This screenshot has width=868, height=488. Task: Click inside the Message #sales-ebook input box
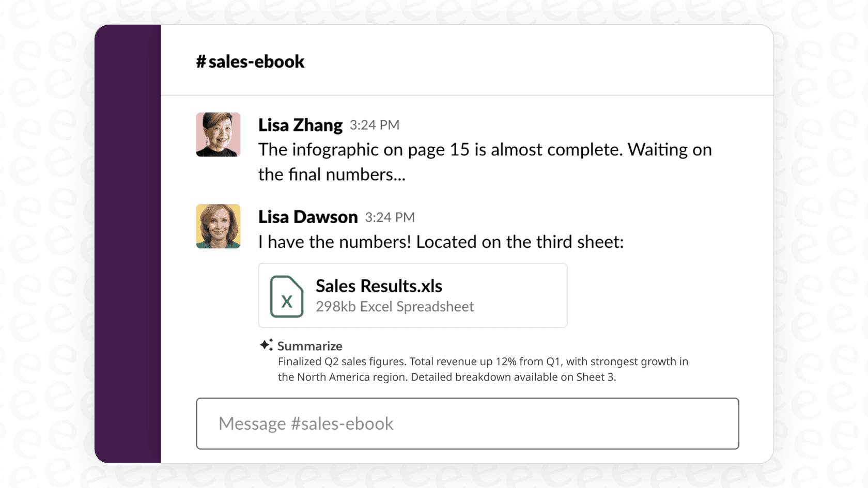pyautogui.click(x=468, y=423)
